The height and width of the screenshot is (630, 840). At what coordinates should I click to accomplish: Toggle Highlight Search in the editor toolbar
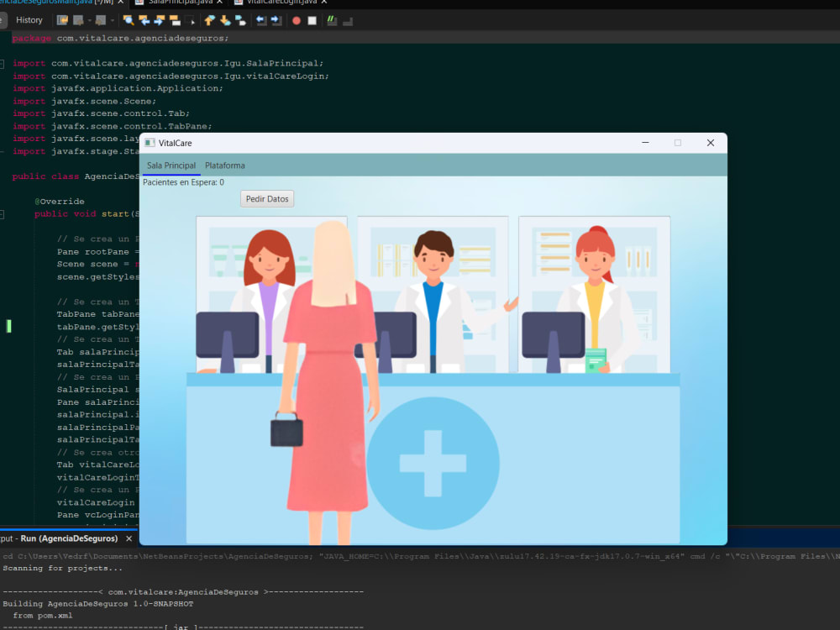[175, 19]
